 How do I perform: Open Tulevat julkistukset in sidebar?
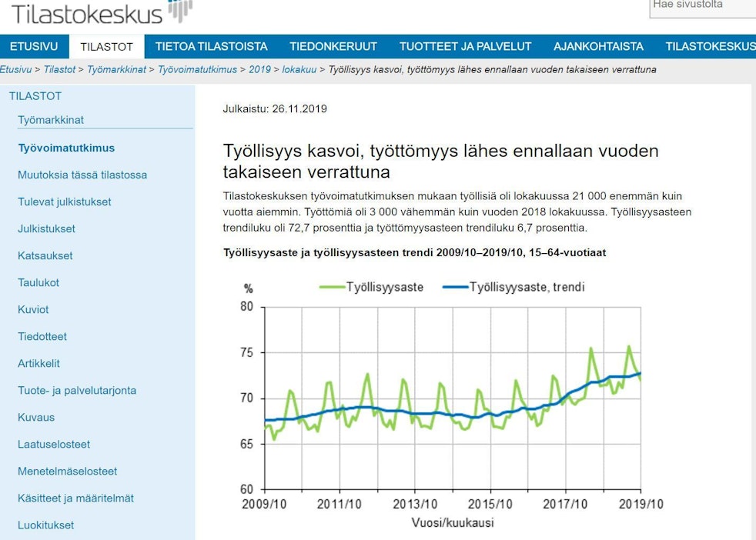click(65, 202)
